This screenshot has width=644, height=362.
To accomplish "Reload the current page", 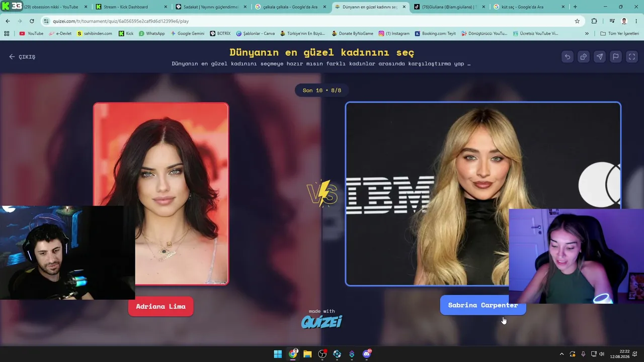I will (x=32, y=21).
